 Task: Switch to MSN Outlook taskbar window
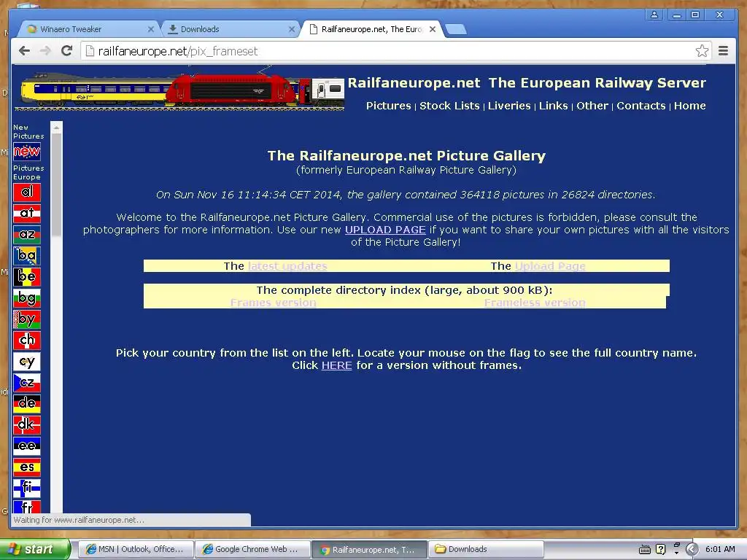135,550
